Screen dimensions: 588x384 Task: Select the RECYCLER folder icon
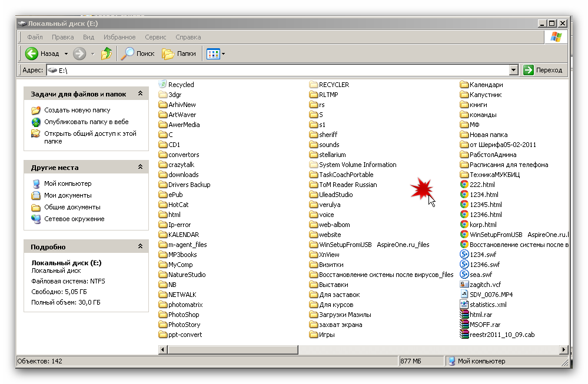[314, 85]
